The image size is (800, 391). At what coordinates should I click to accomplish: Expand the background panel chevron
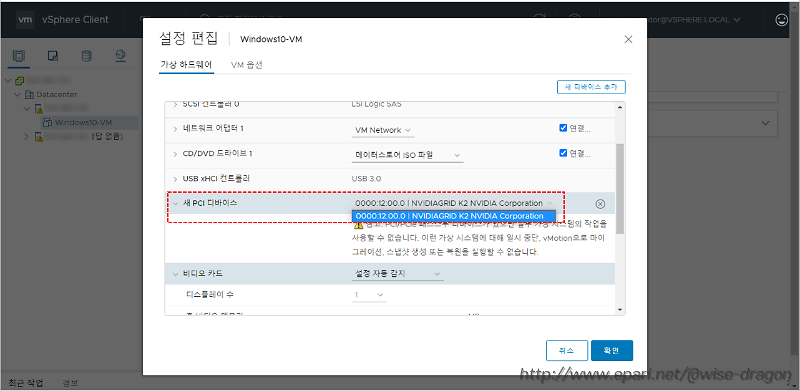[x=765, y=123]
